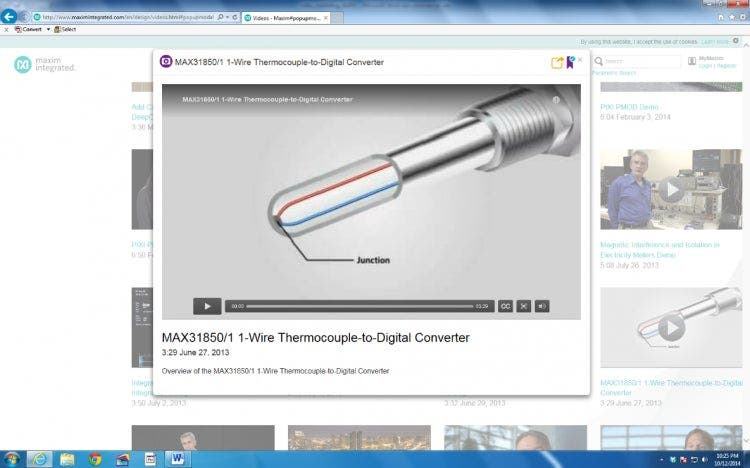
Task: Click the video info icon
Action: coord(556,100)
